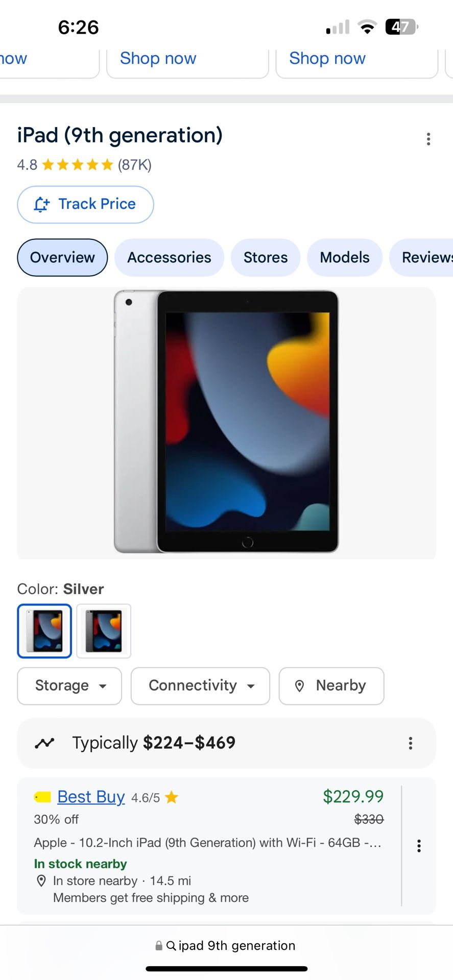This screenshot has height=980, width=453.
Task: Toggle the Nearby filter chip
Action: (331, 686)
